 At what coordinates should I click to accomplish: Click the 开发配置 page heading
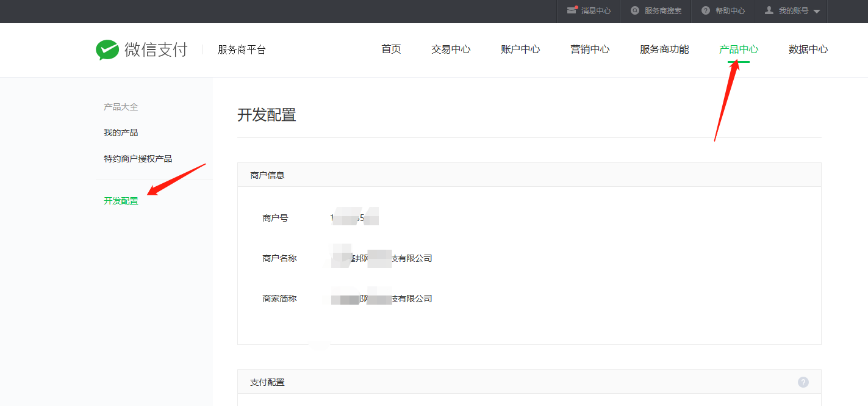point(267,115)
